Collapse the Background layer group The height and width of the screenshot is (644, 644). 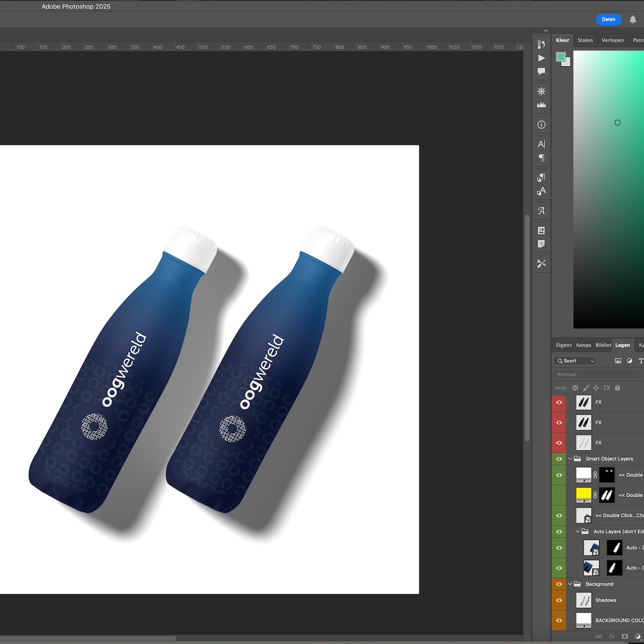[570, 584]
